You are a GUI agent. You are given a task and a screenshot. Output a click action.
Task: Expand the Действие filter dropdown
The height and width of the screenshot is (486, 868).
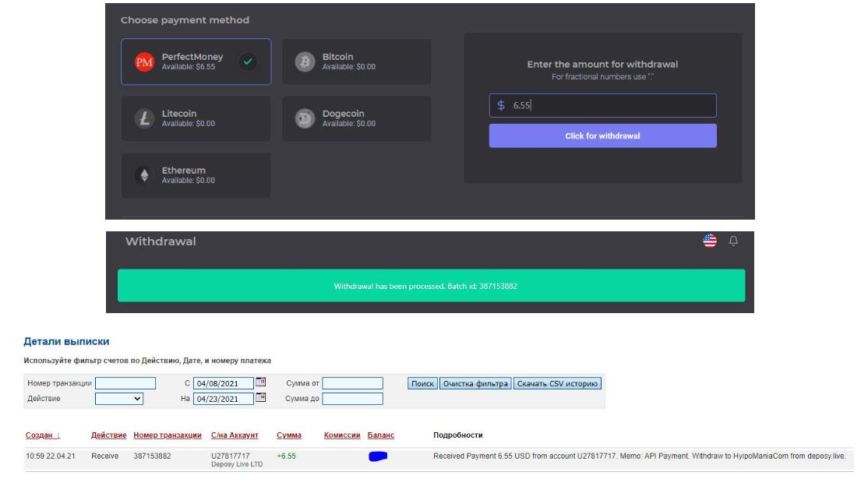(119, 399)
